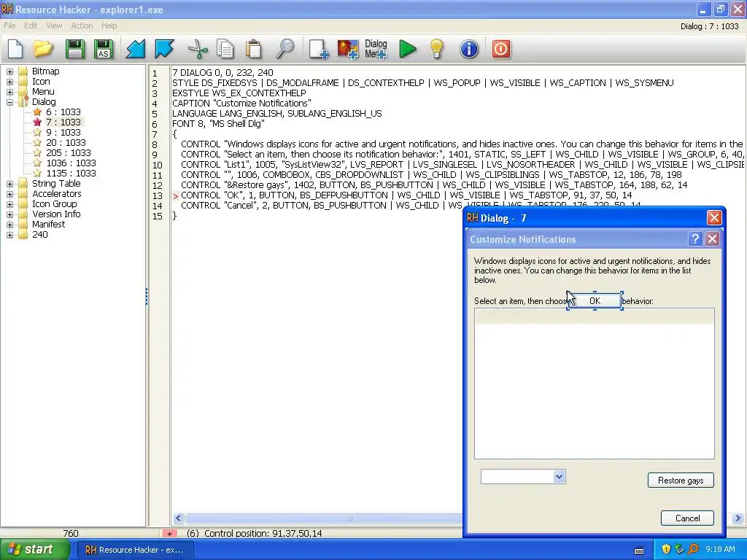Screen dimensions: 747x560
Task: Expand the String Table node
Action: 9,184
